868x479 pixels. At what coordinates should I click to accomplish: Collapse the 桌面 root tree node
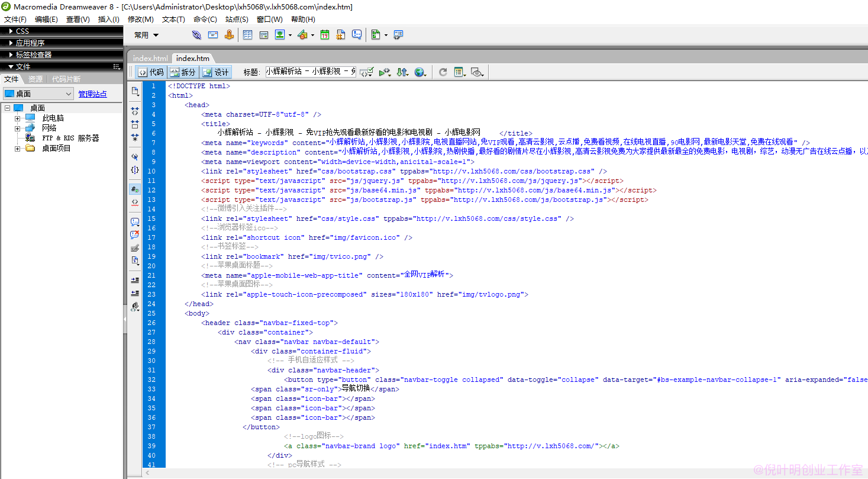click(x=7, y=108)
